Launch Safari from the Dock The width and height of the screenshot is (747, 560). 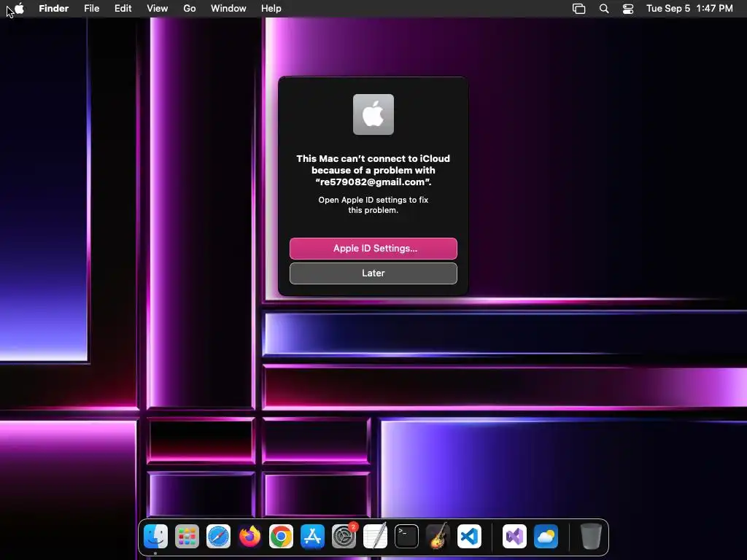pyautogui.click(x=218, y=537)
